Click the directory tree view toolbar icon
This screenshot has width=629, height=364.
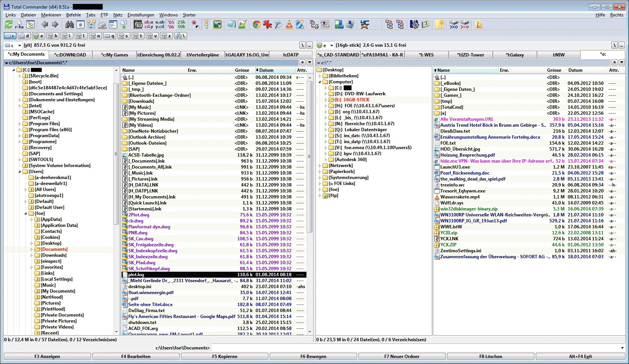pos(30,25)
